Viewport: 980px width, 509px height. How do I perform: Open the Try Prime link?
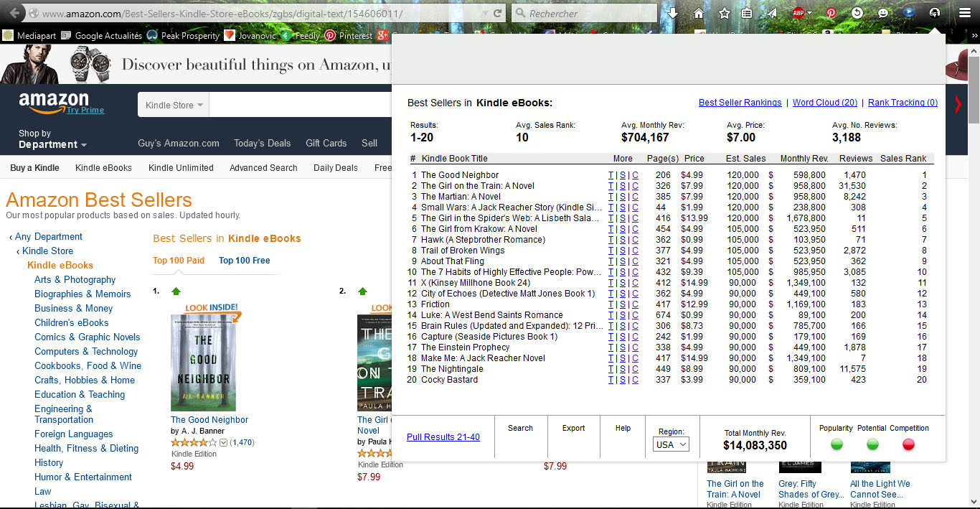click(85, 111)
